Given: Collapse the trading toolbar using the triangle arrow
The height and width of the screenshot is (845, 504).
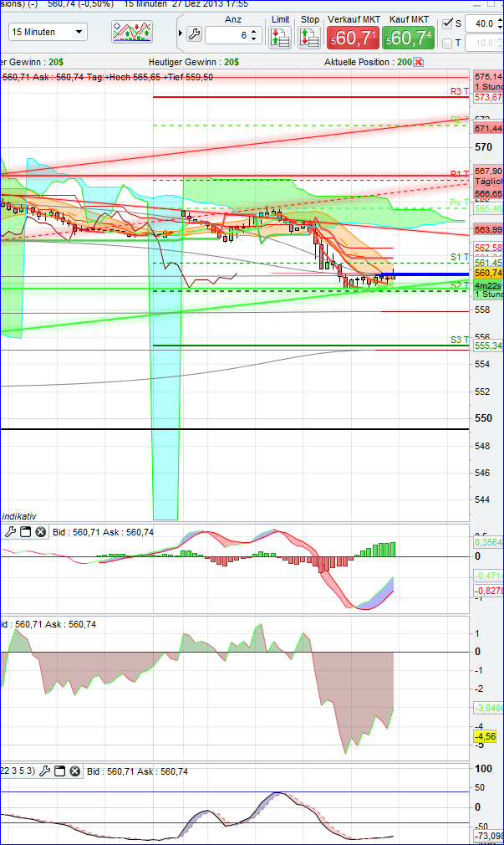Looking at the screenshot, I should [x=181, y=33].
